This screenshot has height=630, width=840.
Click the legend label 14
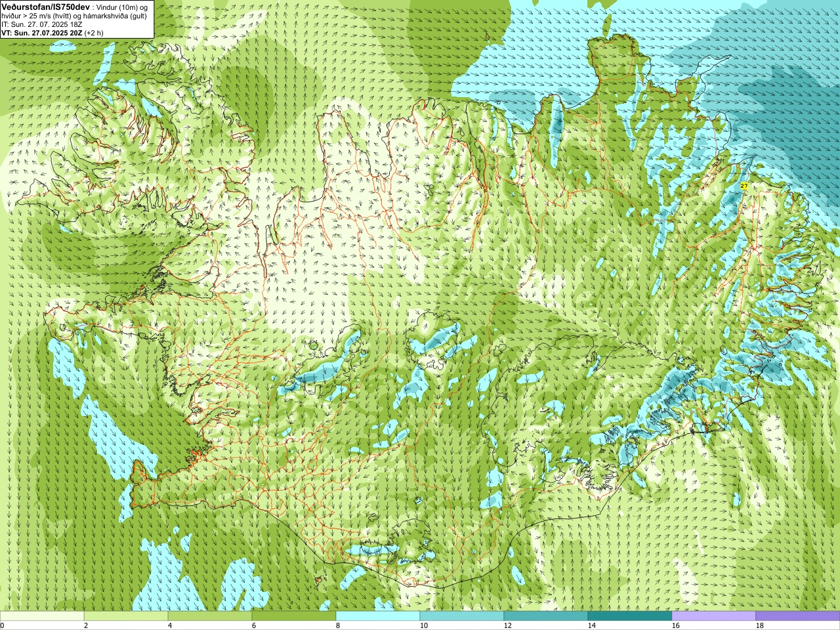591,625
